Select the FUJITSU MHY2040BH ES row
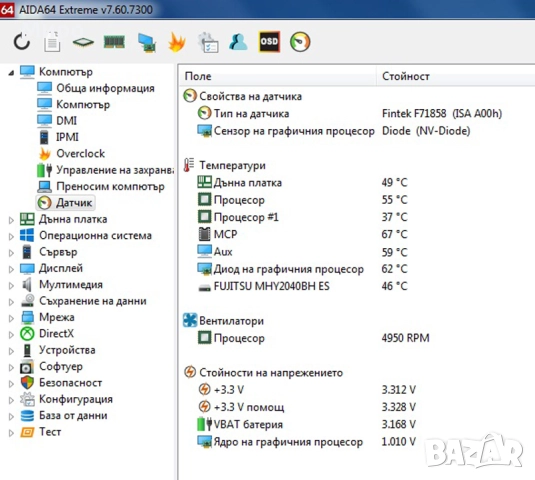 303,286
